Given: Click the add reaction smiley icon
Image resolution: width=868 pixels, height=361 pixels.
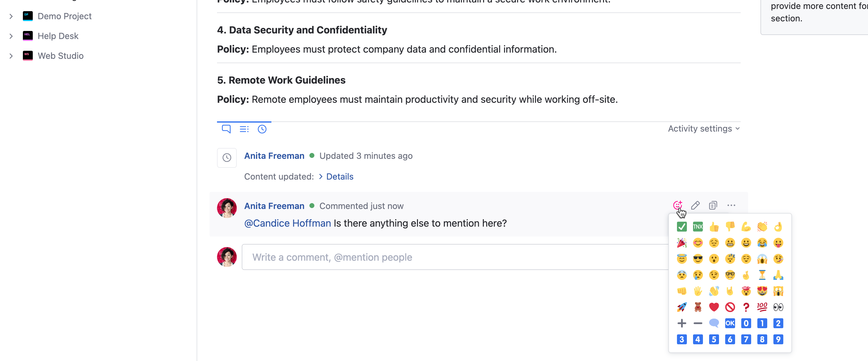Looking at the screenshot, I should (x=677, y=205).
